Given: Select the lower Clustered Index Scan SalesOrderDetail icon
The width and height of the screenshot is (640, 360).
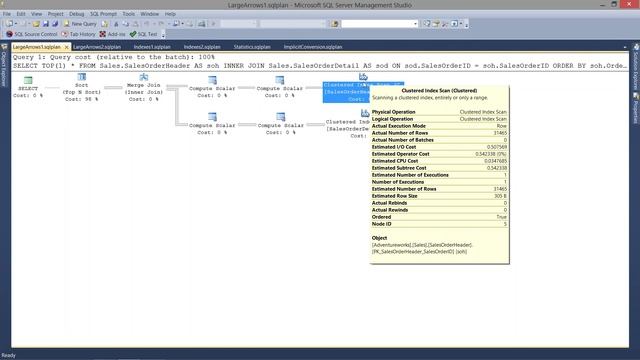Looking at the screenshot, I should 365,113.
